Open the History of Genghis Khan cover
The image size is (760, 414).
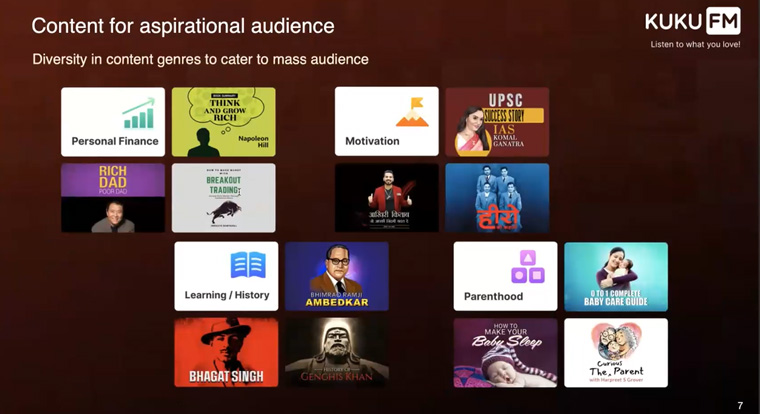click(337, 352)
